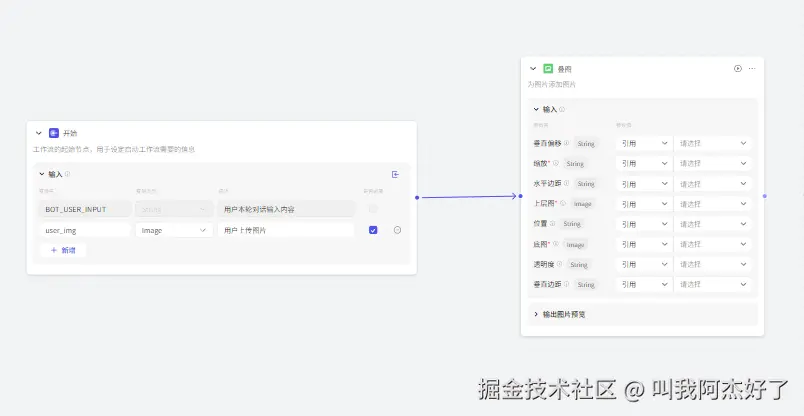Click the green 叠图 node icon
This screenshot has width=804, height=416.
(x=548, y=69)
